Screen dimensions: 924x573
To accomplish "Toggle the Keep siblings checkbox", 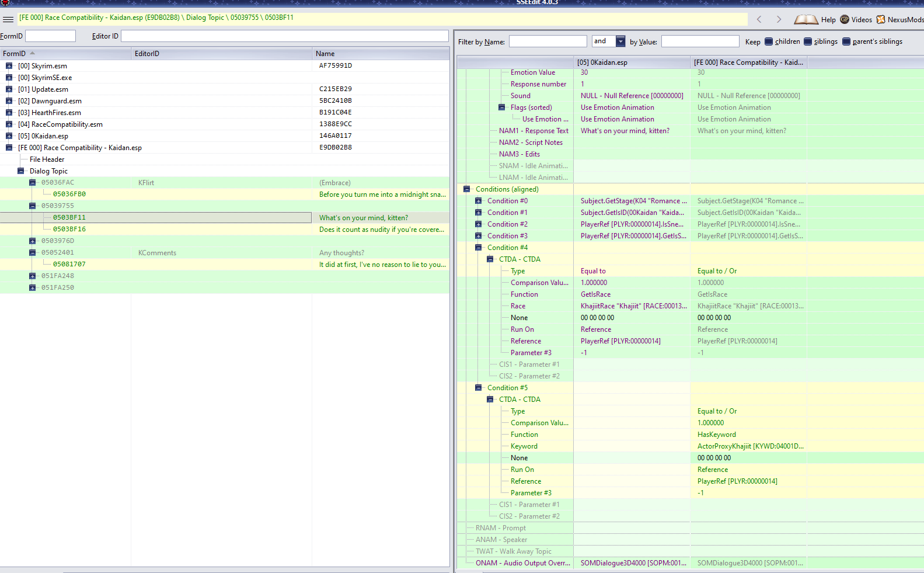I will click(808, 41).
